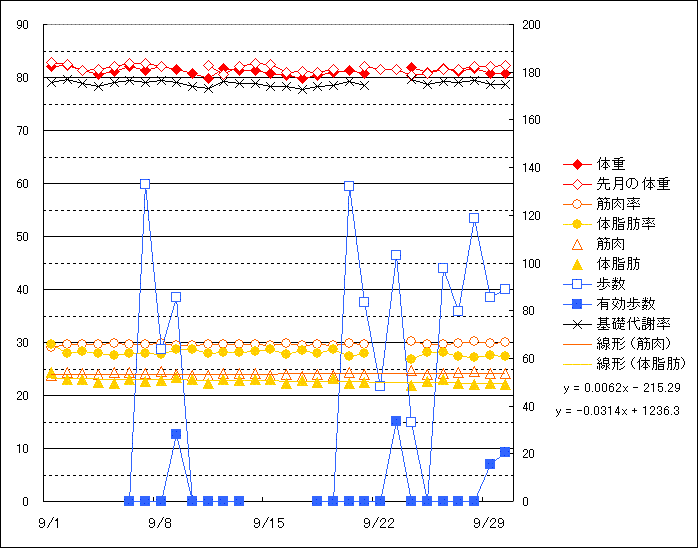Click the legend label 有効歩数
This screenshot has width=698, height=548.
(x=626, y=304)
